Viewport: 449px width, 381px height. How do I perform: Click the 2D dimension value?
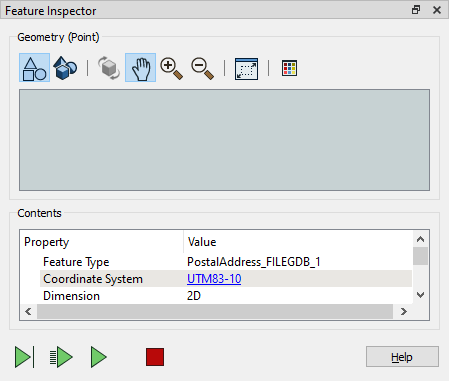(x=194, y=296)
